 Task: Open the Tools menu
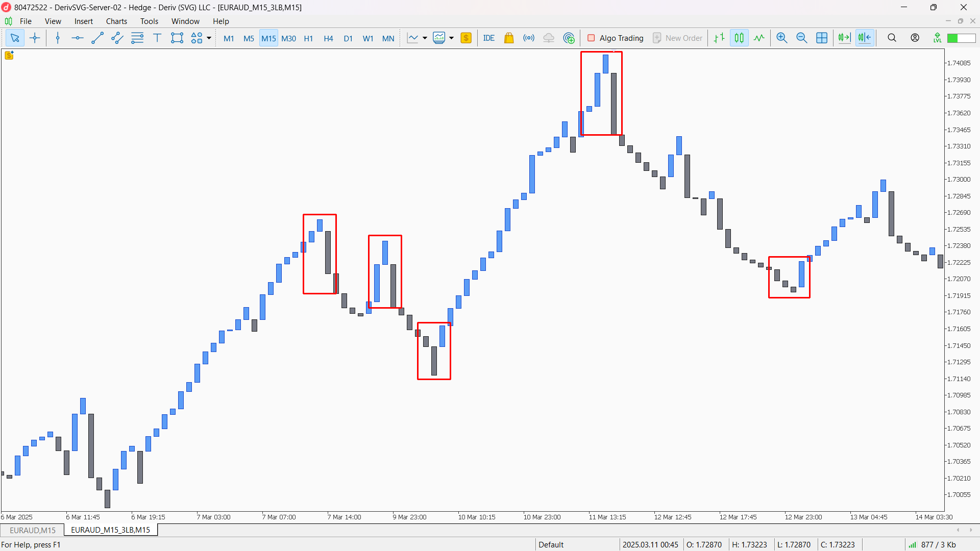[149, 21]
